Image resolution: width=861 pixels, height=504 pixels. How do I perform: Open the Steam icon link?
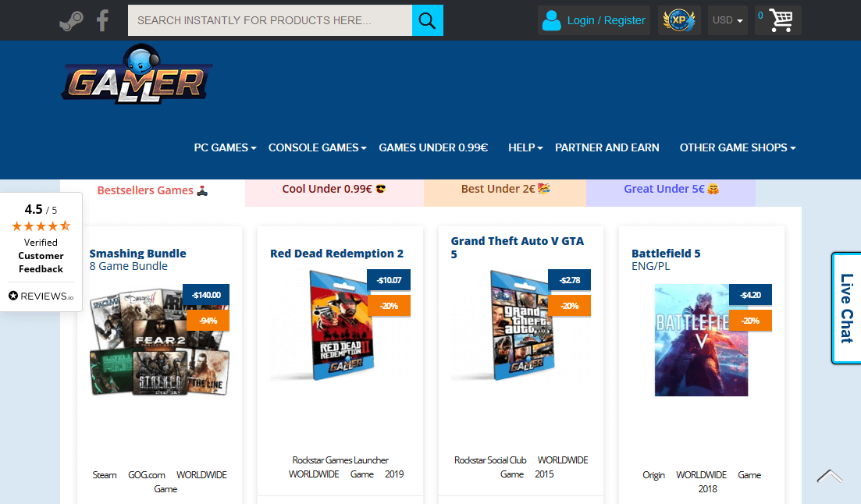(x=71, y=21)
